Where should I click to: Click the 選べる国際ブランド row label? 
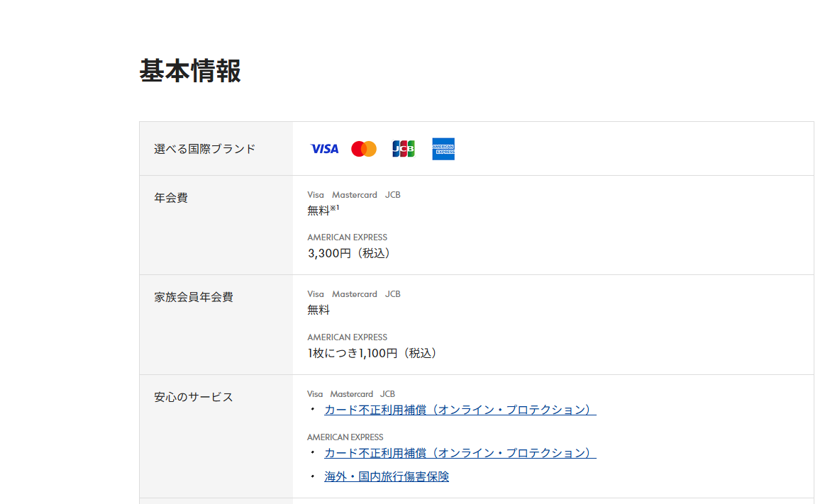205,149
